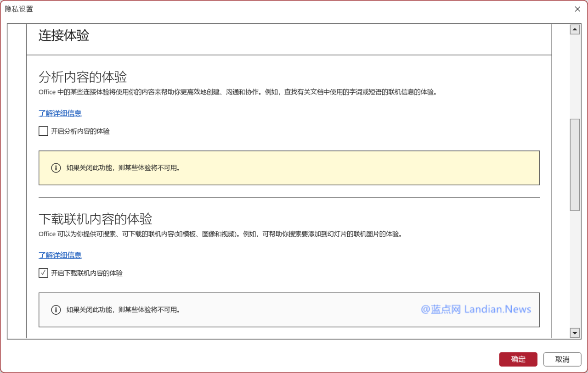Open 了解详细信息 link under 分析内容的体验

coord(60,113)
